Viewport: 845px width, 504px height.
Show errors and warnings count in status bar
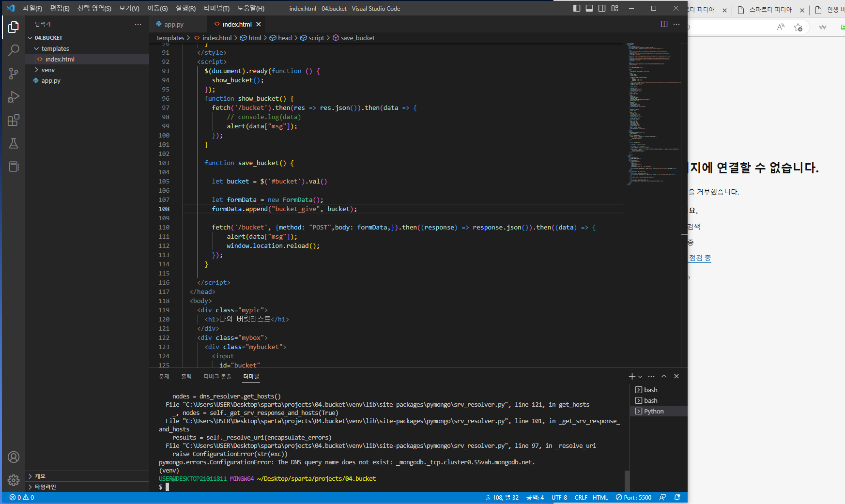[22, 497]
